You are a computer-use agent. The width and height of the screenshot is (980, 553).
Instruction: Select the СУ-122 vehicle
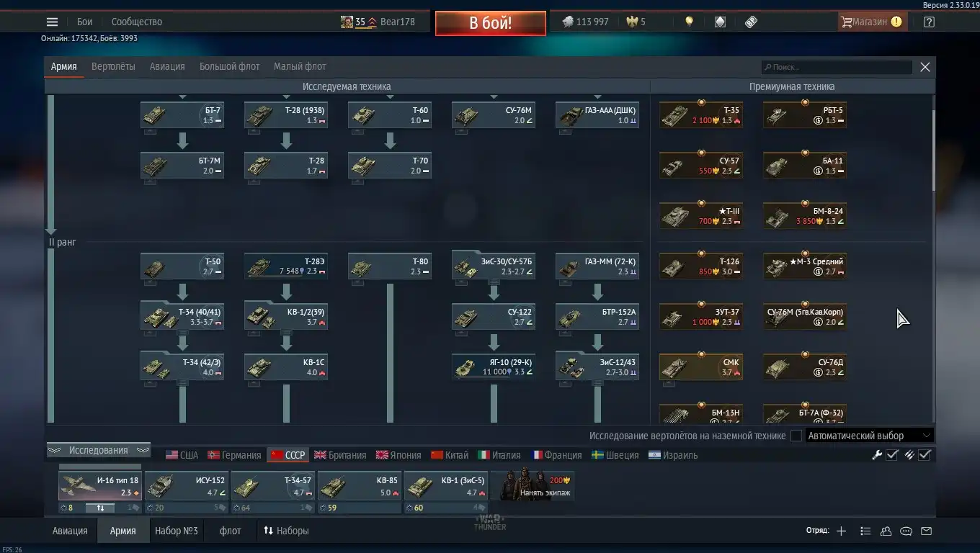coord(494,317)
